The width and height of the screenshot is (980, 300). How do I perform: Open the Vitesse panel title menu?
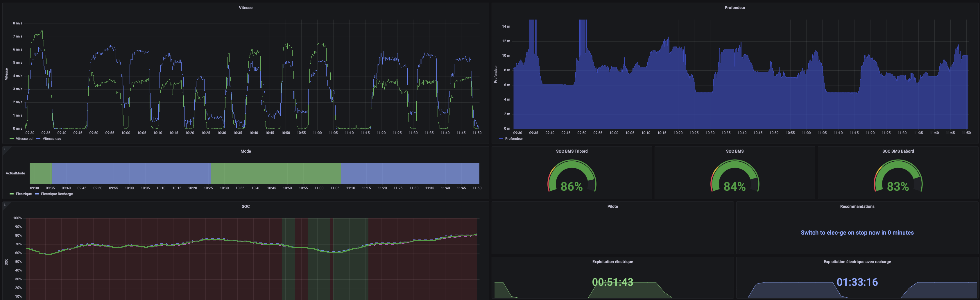(246, 8)
